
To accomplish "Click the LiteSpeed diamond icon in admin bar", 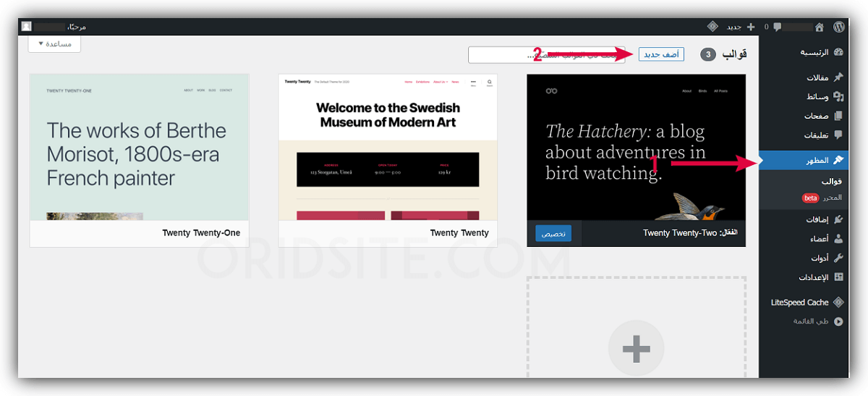I will pos(712,27).
